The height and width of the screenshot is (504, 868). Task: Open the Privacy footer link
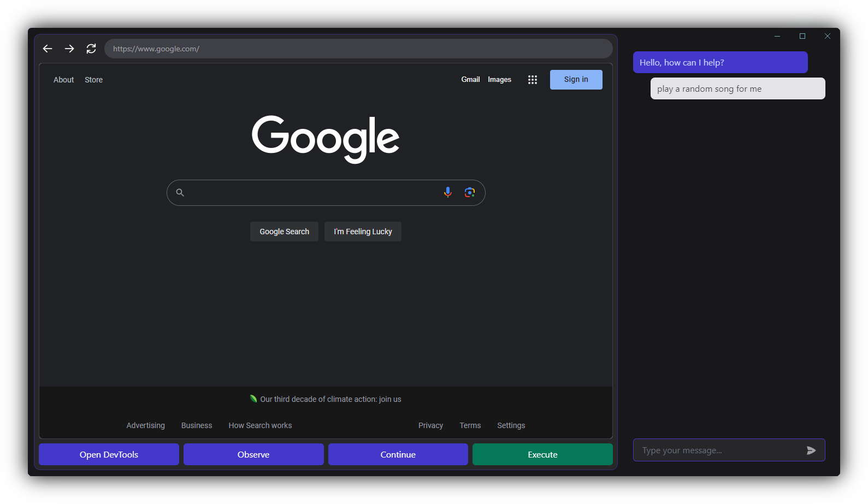coord(430,425)
